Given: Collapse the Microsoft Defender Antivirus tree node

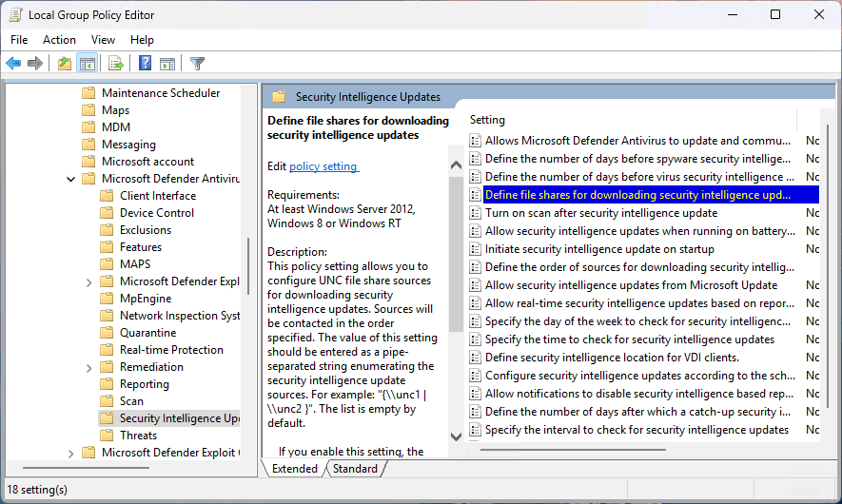Looking at the screenshot, I should tap(71, 179).
